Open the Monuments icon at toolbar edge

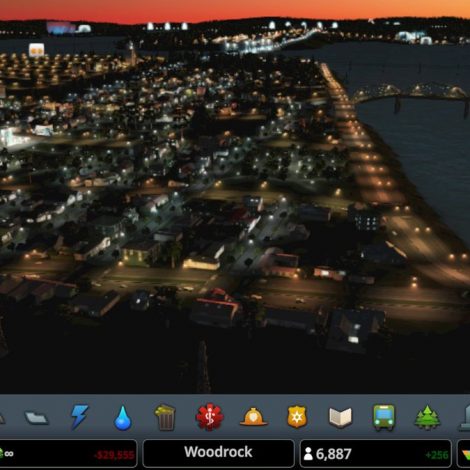[x=465, y=418]
